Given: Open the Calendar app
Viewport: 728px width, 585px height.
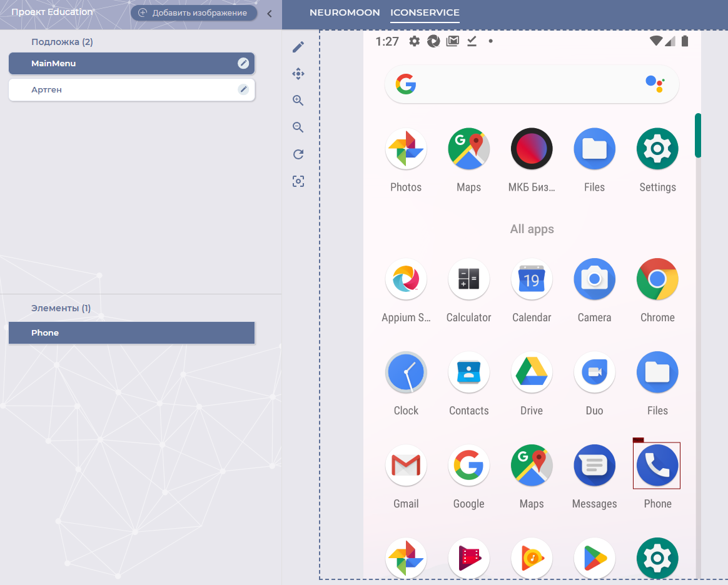Looking at the screenshot, I should pos(532,279).
